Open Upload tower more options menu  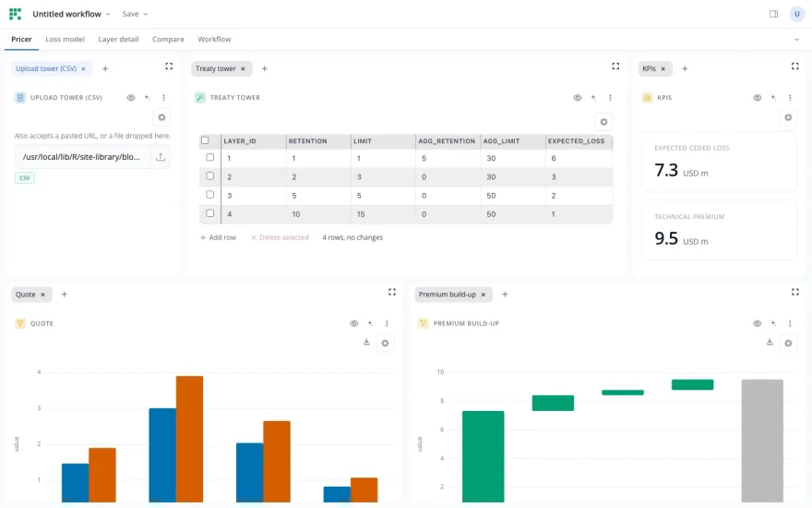[x=163, y=98]
